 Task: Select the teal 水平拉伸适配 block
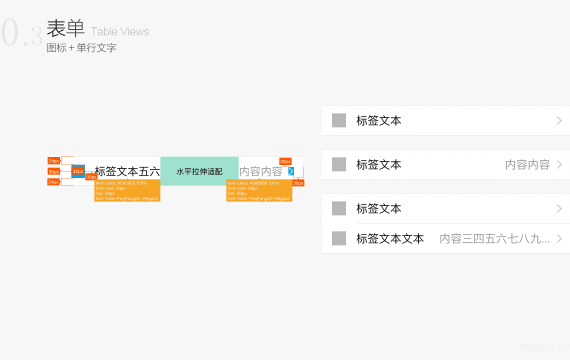pyautogui.click(x=199, y=171)
